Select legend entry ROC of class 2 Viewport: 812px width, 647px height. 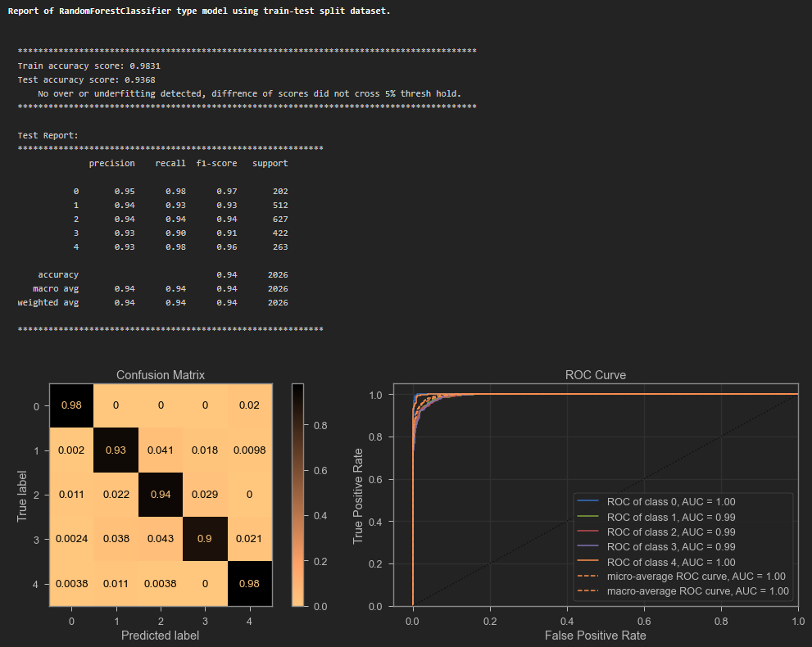(x=670, y=532)
